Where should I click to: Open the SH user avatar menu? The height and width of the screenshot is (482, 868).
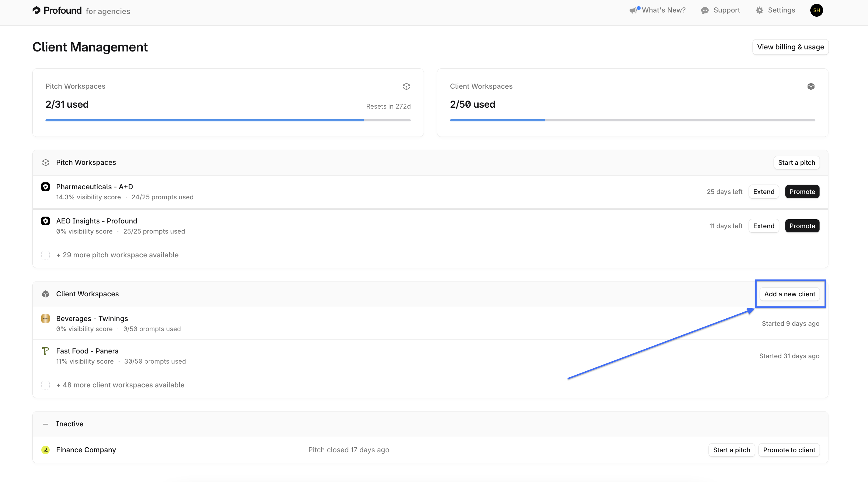pyautogui.click(x=817, y=10)
